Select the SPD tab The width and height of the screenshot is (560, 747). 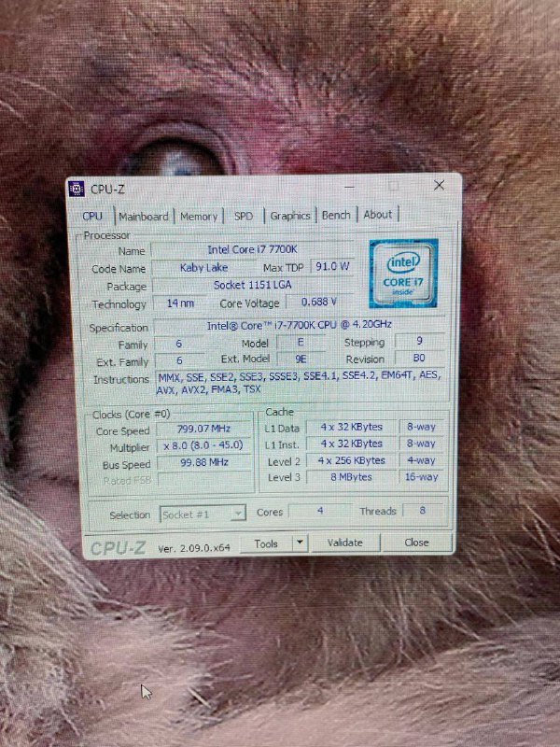[x=244, y=216]
